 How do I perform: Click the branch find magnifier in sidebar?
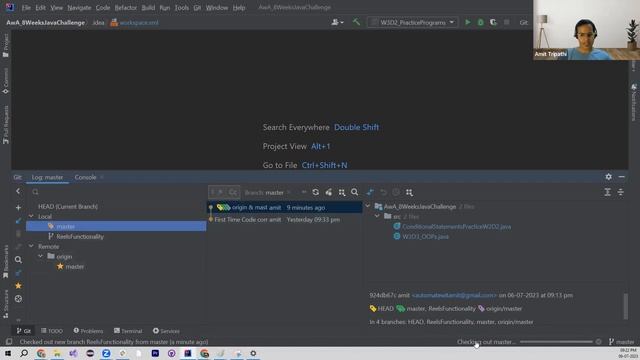click(18, 260)
